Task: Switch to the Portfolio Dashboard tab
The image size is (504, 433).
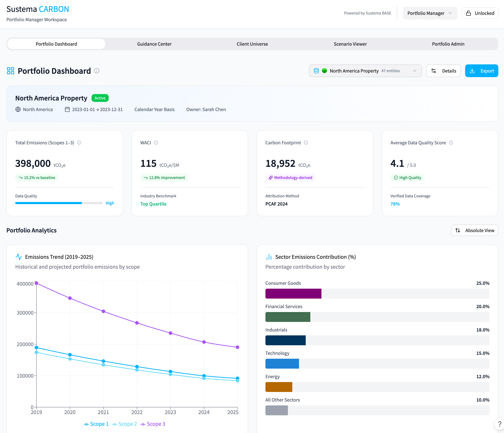Action: coord(56,44)
